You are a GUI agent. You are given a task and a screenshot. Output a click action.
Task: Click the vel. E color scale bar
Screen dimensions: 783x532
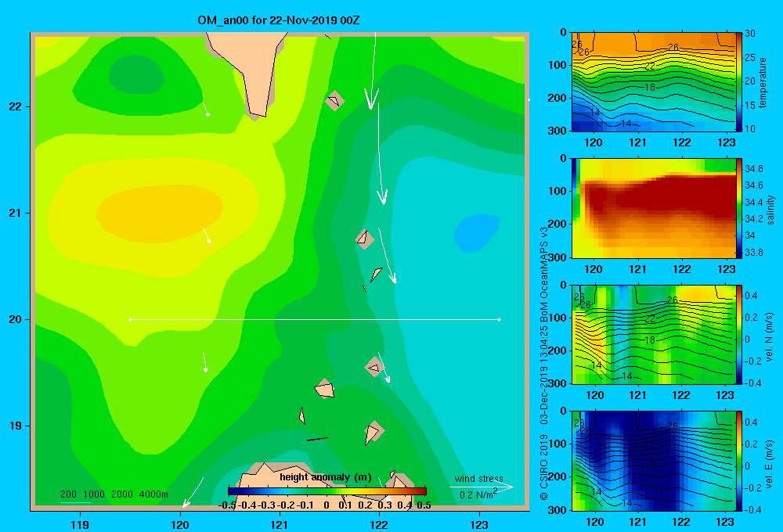tap(740, 461)
